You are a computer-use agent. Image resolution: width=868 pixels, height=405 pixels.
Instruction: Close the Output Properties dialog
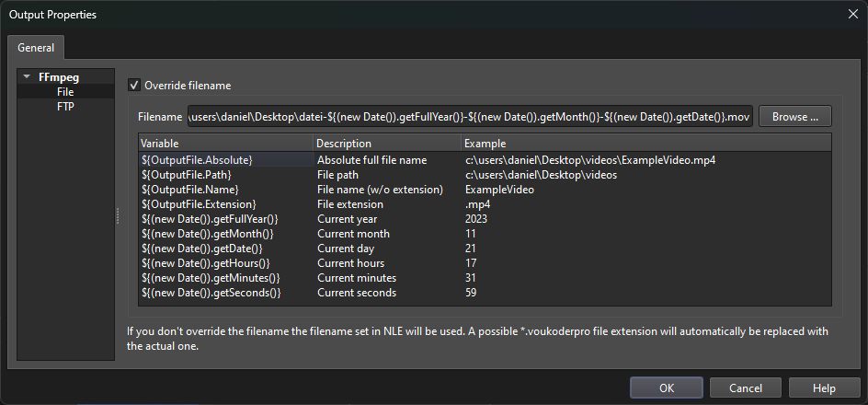coord(851,14)
